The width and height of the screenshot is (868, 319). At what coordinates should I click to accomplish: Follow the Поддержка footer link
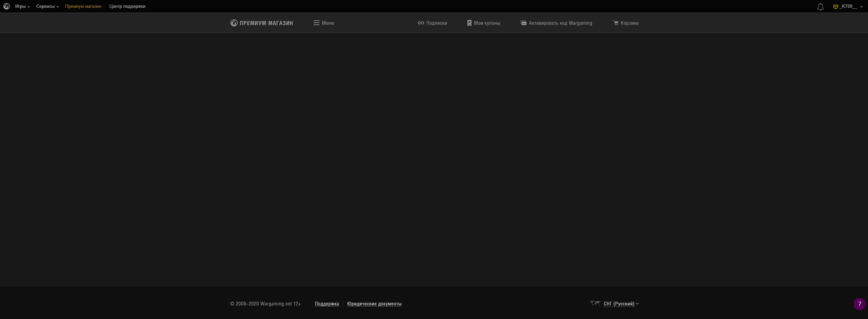pyautogui.click(x=327, y=304)
